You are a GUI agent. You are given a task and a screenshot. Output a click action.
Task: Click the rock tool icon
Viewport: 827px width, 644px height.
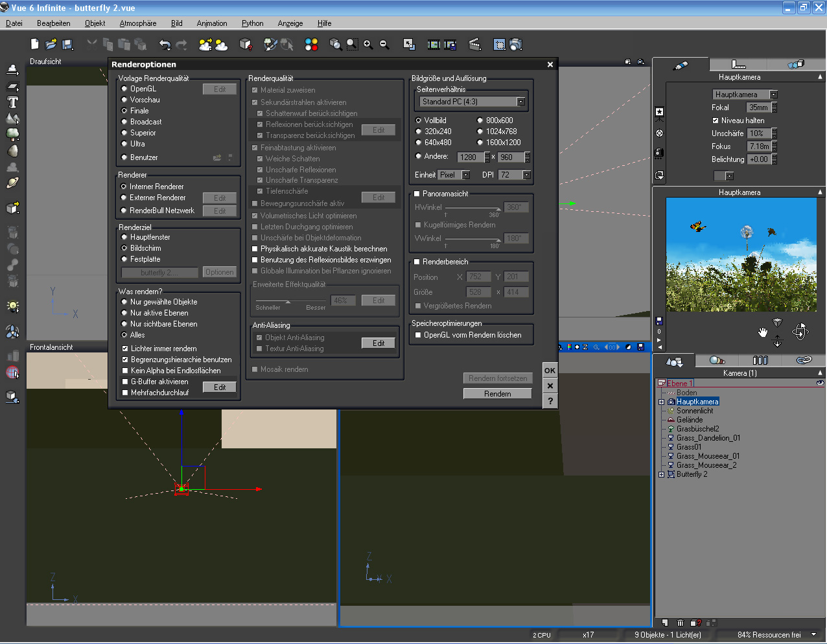pos(12,150)
